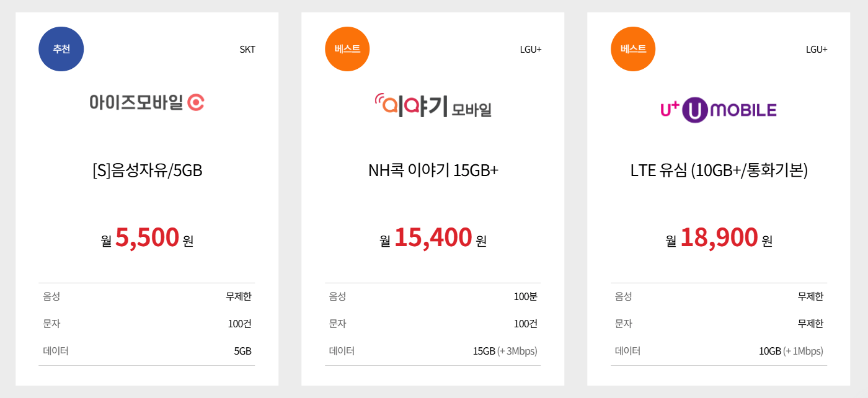Click the SKT carrier label
Viewport: 868px width, 398px height.
click(247, 49)
